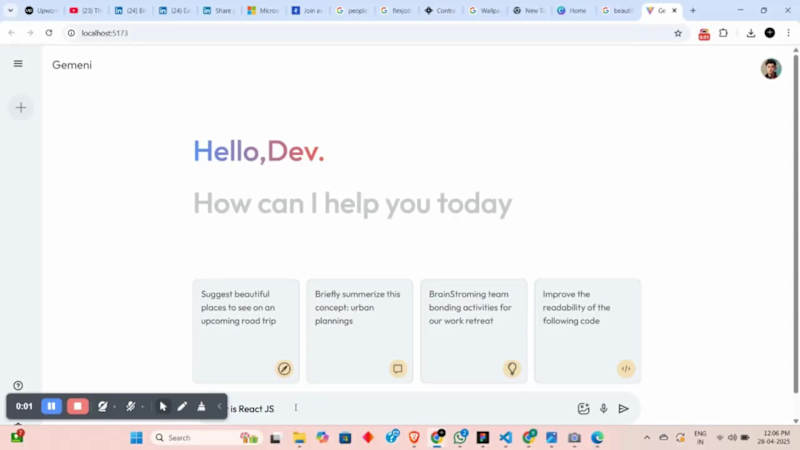Select the cursor pointer tool in recorder toolbar
Image resolution: width=800 pixels, height=450 pixels.
[163, 406]
